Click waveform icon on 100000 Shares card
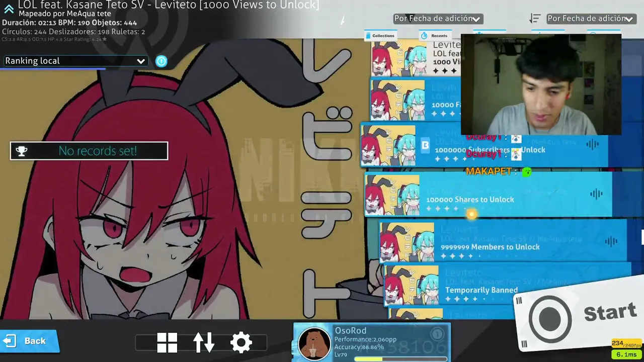The width and height of the screenshot is (644, 362). click(x=596, y=194)
